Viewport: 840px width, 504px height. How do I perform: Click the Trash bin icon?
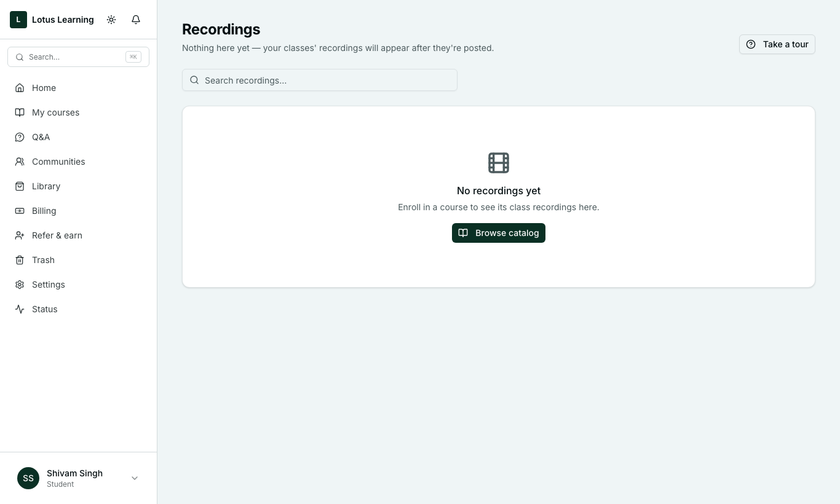20,260
